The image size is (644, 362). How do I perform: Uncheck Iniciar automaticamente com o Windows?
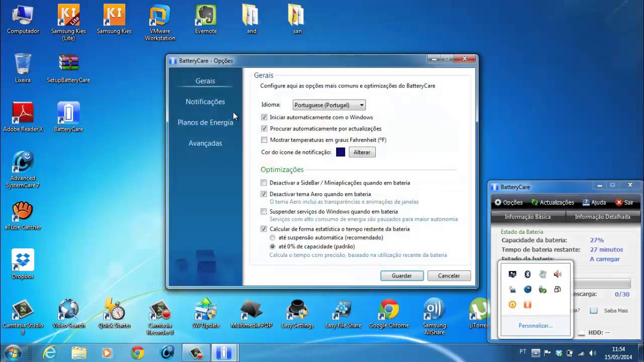click(x=264, y=117)
